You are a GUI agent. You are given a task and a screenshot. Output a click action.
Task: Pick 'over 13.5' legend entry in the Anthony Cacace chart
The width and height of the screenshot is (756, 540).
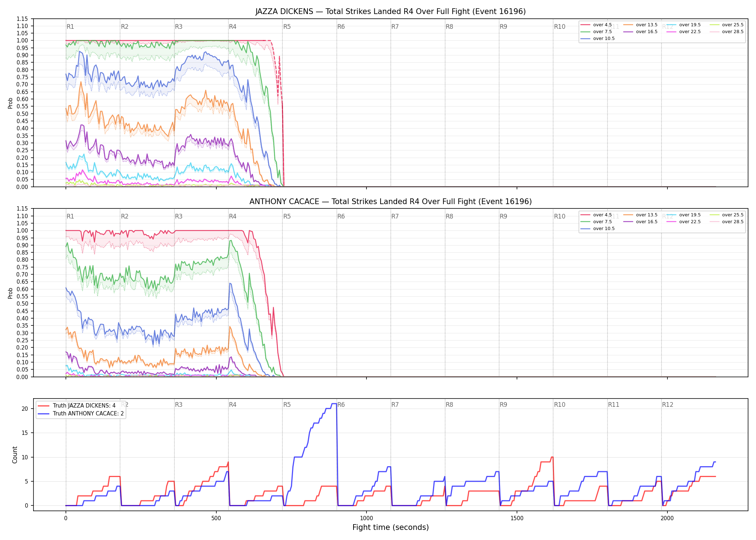tap(640, 215)
